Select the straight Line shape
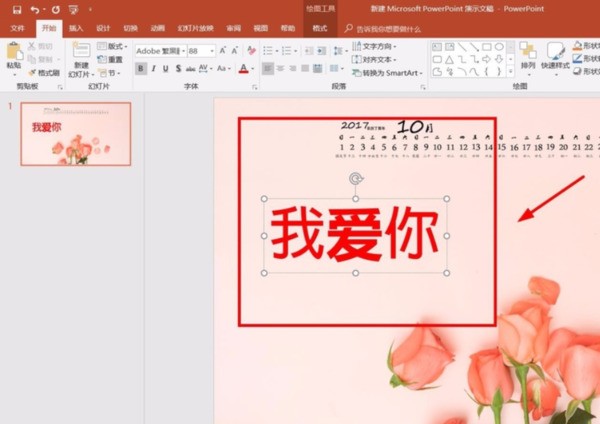Viewport: 600px width, 424px height. point(462,47)
